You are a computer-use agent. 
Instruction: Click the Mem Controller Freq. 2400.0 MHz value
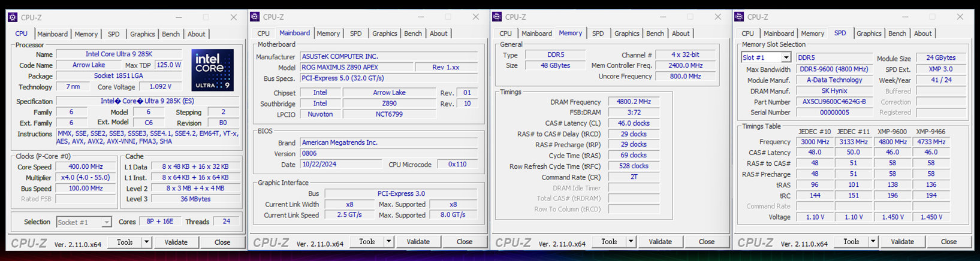point(686,65)
